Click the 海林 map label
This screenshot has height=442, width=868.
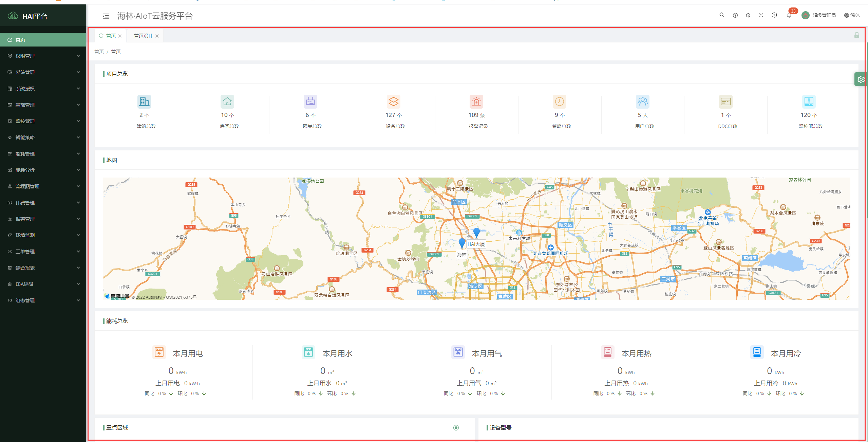461,255
